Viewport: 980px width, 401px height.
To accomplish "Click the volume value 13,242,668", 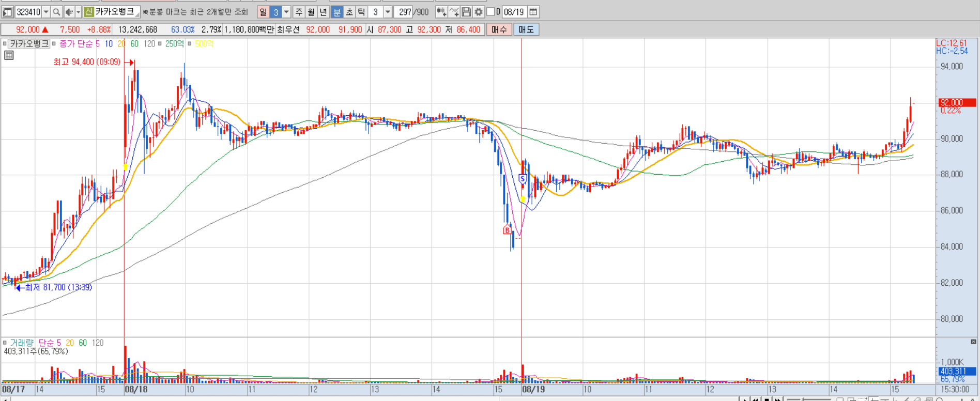I will coord(137,29).
